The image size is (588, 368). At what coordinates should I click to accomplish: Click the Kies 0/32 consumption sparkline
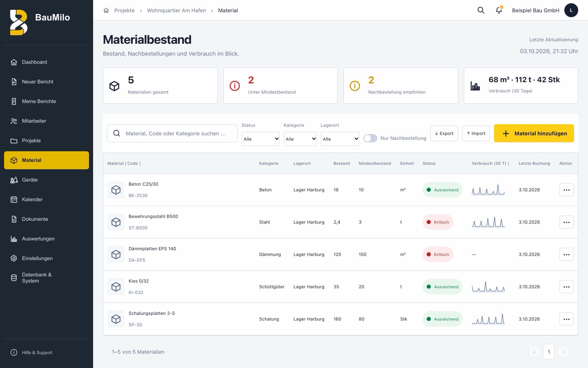(488, 287)
